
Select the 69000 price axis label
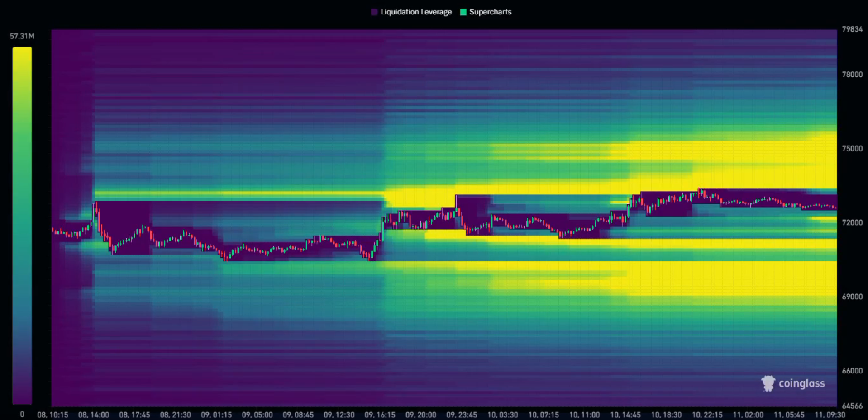(x=852, y=297)
